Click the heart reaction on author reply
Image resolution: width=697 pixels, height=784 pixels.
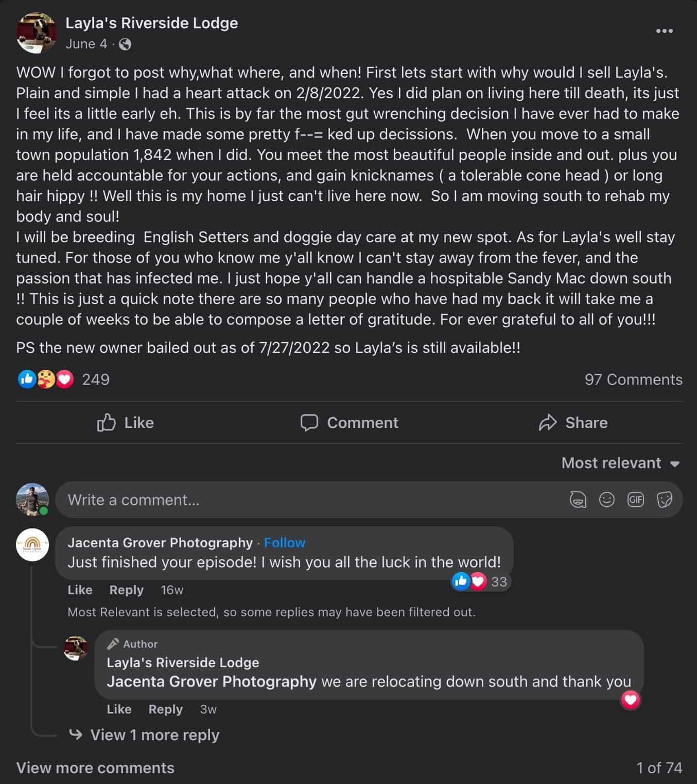(x=631, y=699)
